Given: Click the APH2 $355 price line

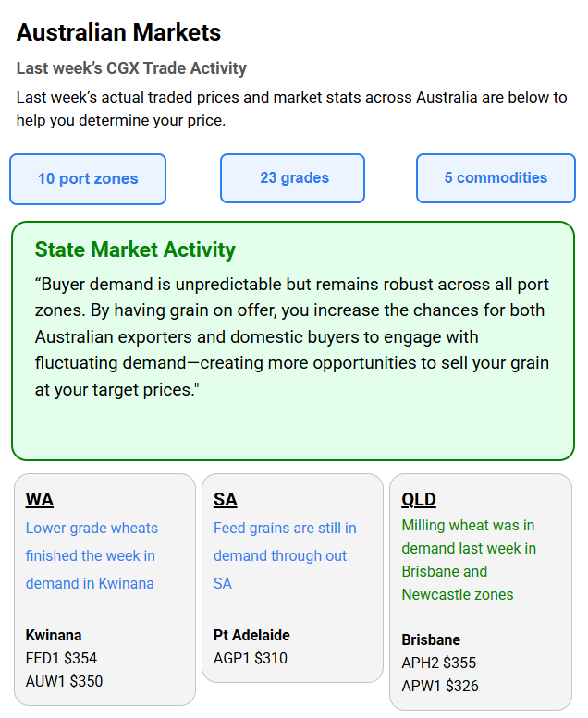Looking at the screenshot, I should (439, 663).
